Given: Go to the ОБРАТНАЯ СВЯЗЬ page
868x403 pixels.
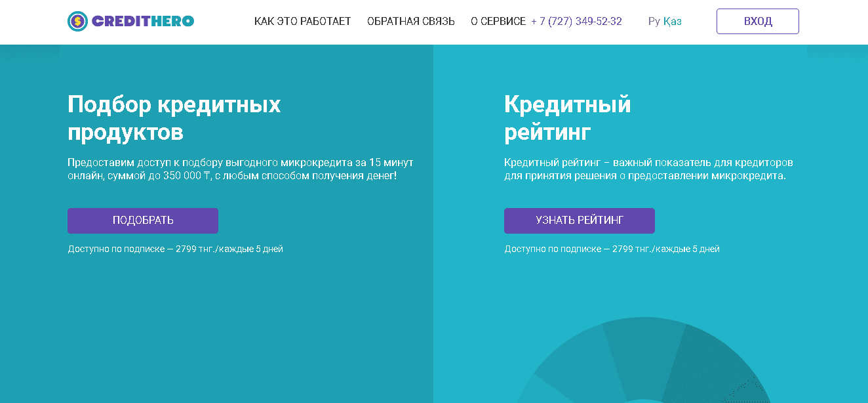Looking at the screenshot, I should [x=410, y=21].
